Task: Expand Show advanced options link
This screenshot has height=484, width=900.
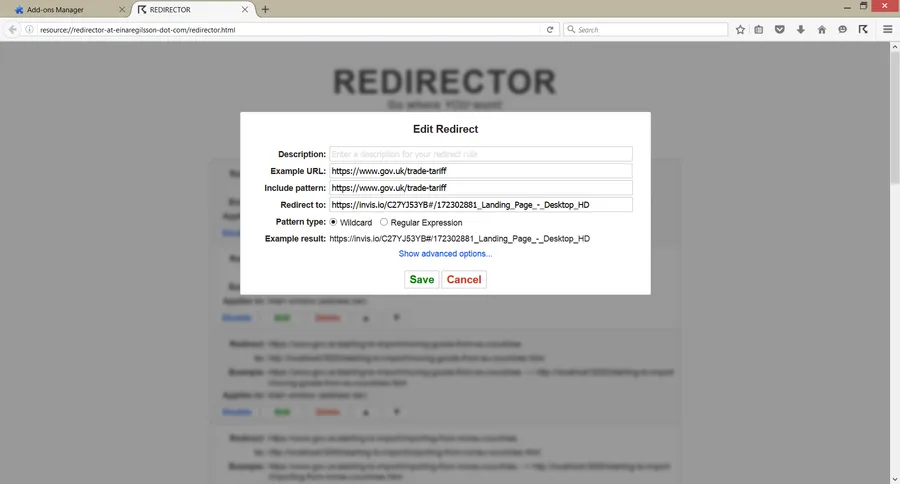Action: click(x=445, y=254)
